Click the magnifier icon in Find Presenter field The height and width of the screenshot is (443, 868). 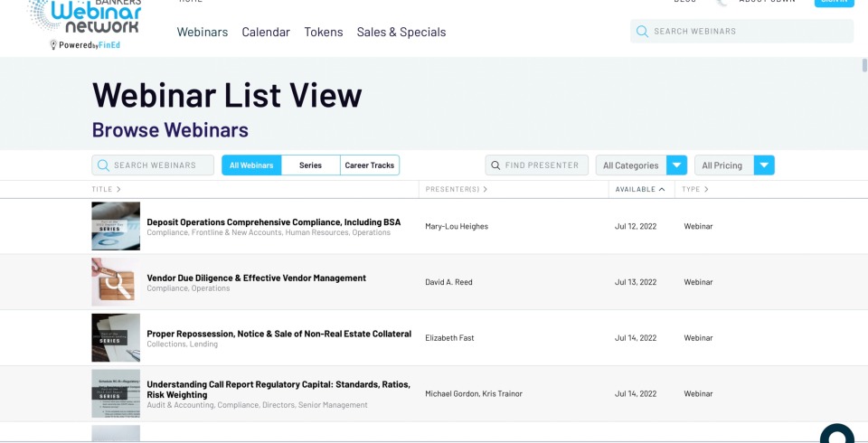tap(495, 165)
